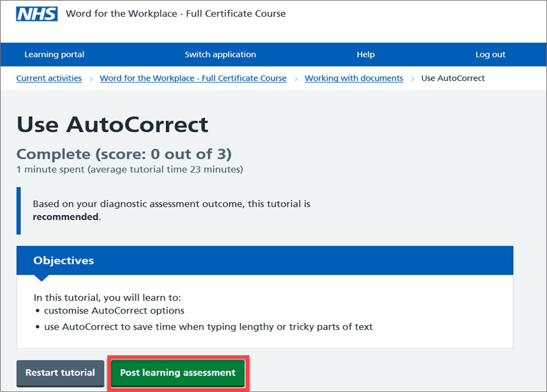Open the Learning portal menu item
Screen dimensions: 547x392
[x=54, y=55]
